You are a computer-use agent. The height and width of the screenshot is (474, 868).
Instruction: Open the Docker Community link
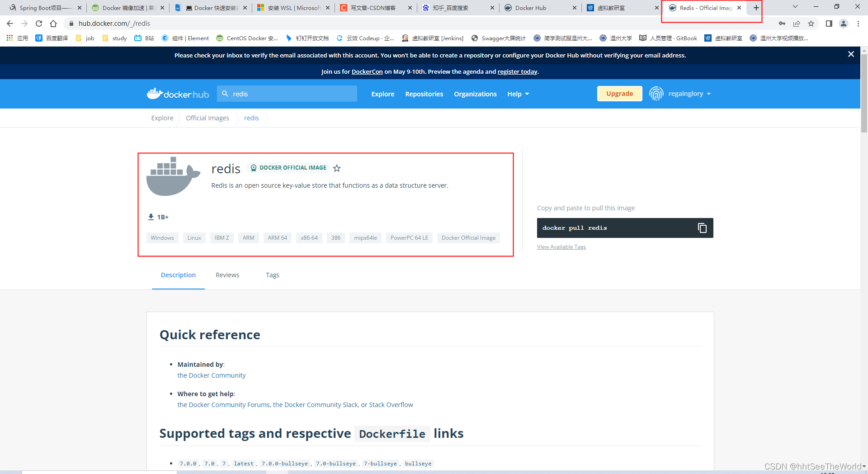[212, 375]
